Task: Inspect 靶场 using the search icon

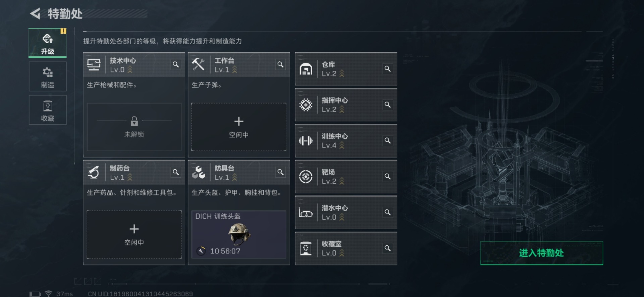Action: 387,176
